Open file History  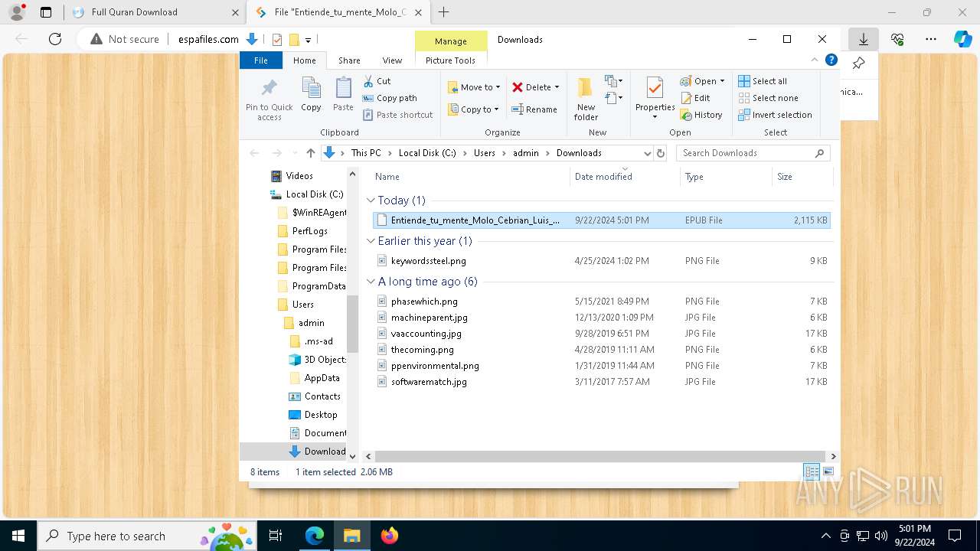[x=701, y=115]
